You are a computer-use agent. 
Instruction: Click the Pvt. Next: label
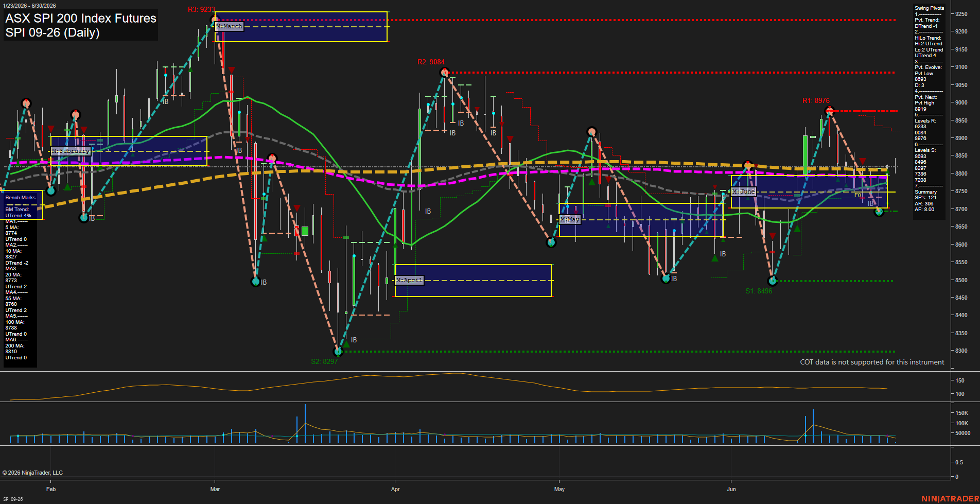point(925,97)
